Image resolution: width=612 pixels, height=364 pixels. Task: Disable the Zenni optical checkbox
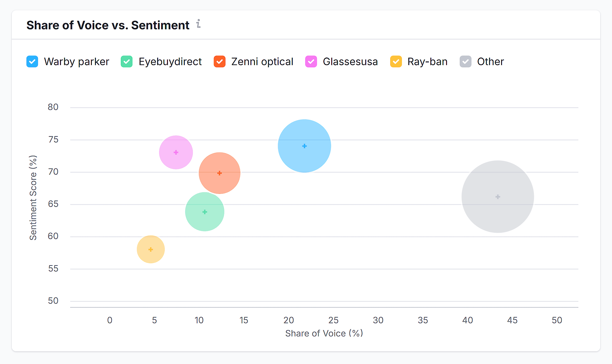pyautogui.click(x=219, y=62)
